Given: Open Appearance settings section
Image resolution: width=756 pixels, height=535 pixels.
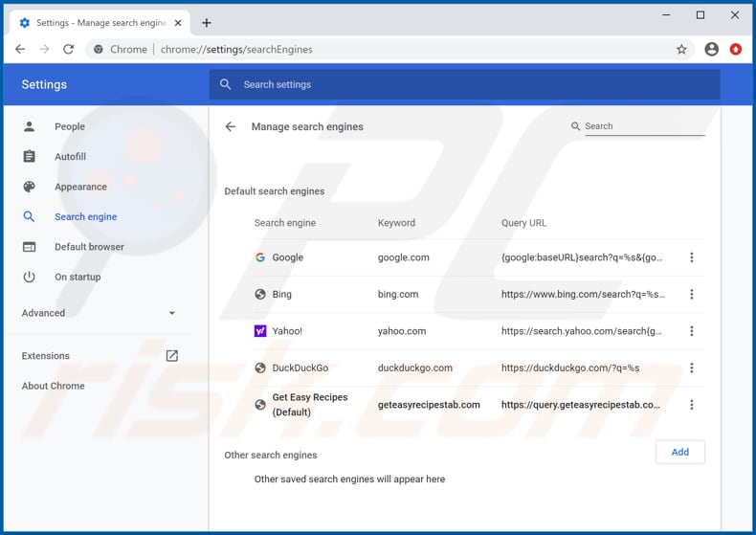Looking at the screenshot, I should pyautogui.click(x=80, y=187).
